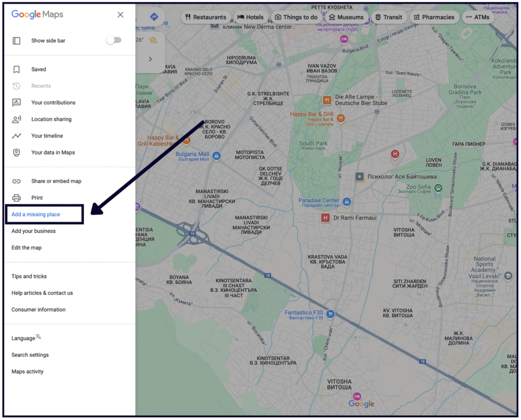Click the Saved bookmark icon
The height and width of the screenshot is (420, 521).
coord(17,70)
